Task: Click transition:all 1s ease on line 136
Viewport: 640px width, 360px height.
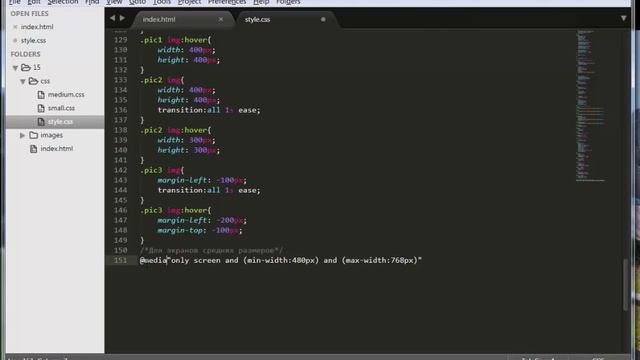Action: click(x=209, y=110)
